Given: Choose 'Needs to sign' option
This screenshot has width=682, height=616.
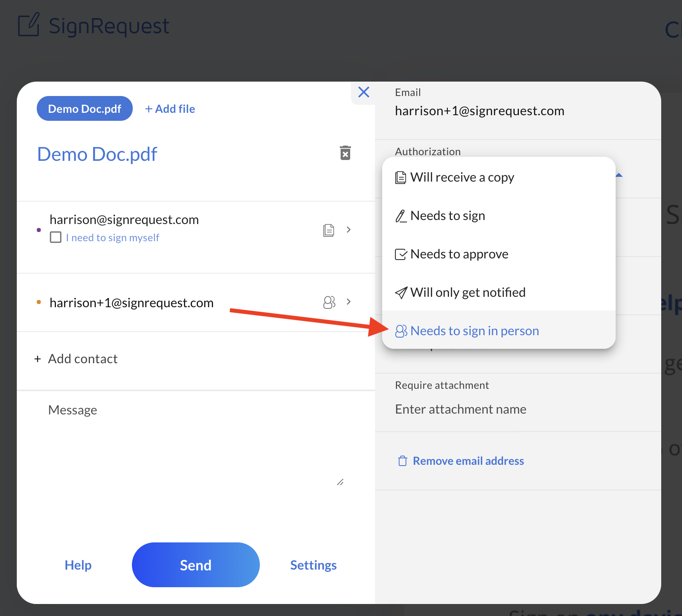Looking at the screenshot, I should (499, 216).
